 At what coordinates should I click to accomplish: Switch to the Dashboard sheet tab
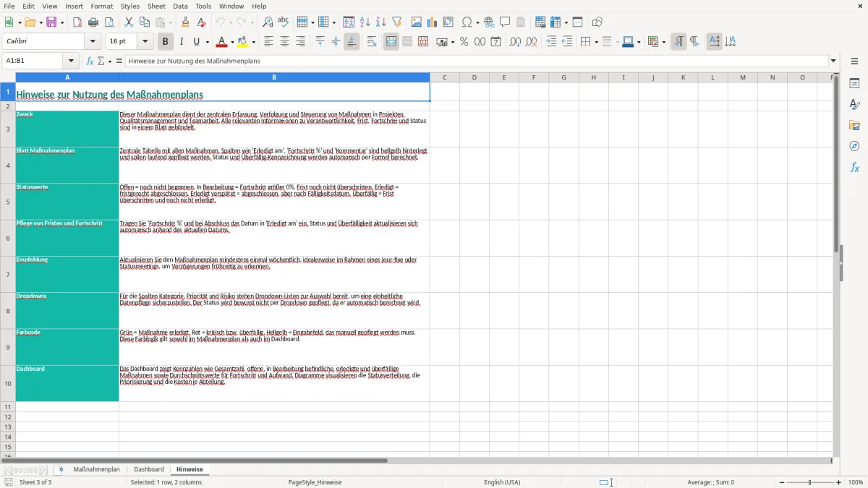pyautogui.click(x=149, y=470)
